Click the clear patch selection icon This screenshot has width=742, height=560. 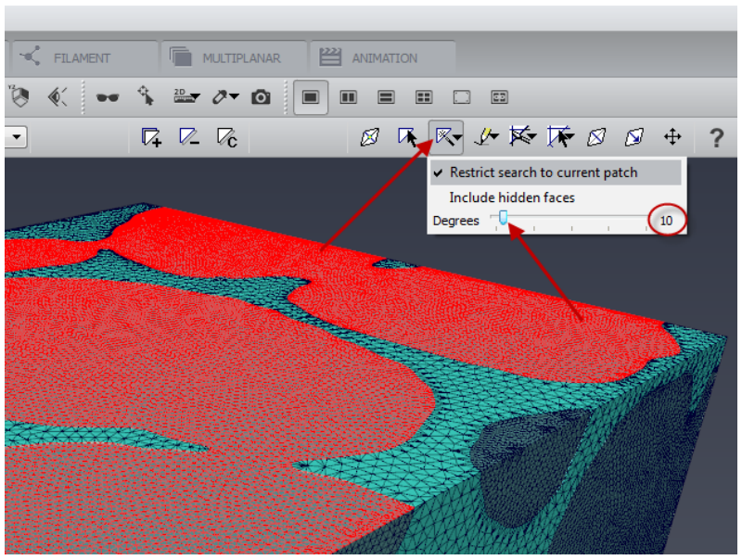[226, 137]
